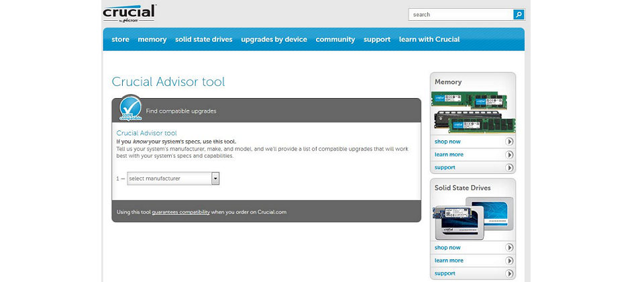This screenshot has width=644, height=282.
Task: Go to the community section
Action: click(x=335, y=40)
